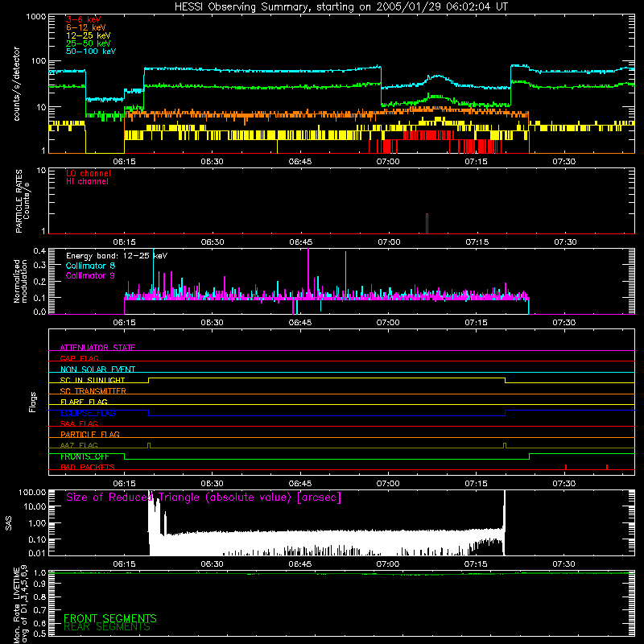Click the REAR SEGMENTS legend label
The width and height of the screenshot is (644, 644).
point(107,627)
